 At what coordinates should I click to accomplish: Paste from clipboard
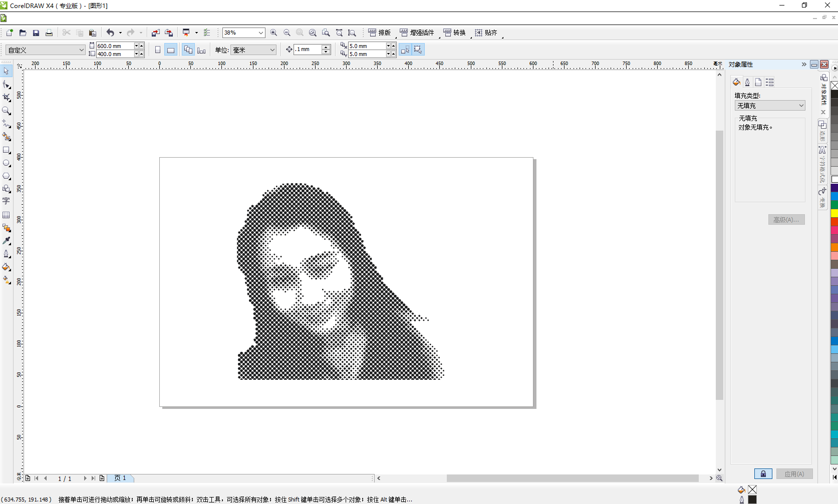(93, 33)
